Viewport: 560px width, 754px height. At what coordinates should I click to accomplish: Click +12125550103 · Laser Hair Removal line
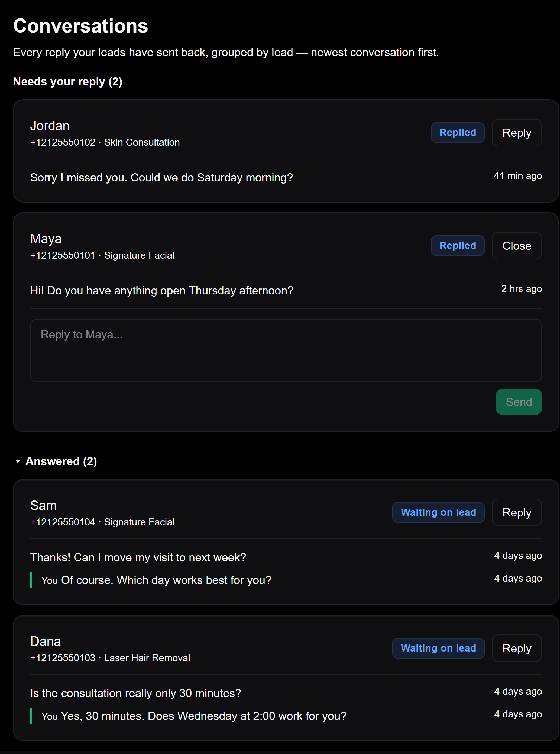coord(110,658)
